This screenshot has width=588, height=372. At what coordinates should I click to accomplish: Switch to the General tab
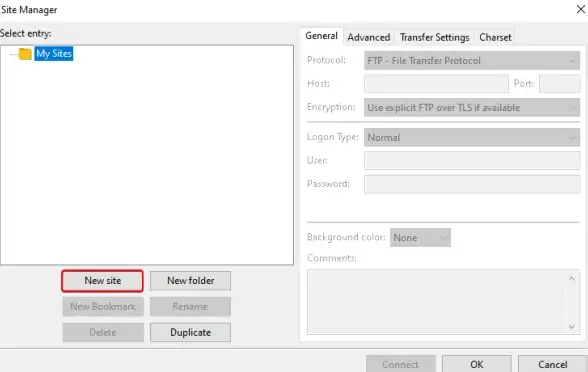tap(321, 36)
